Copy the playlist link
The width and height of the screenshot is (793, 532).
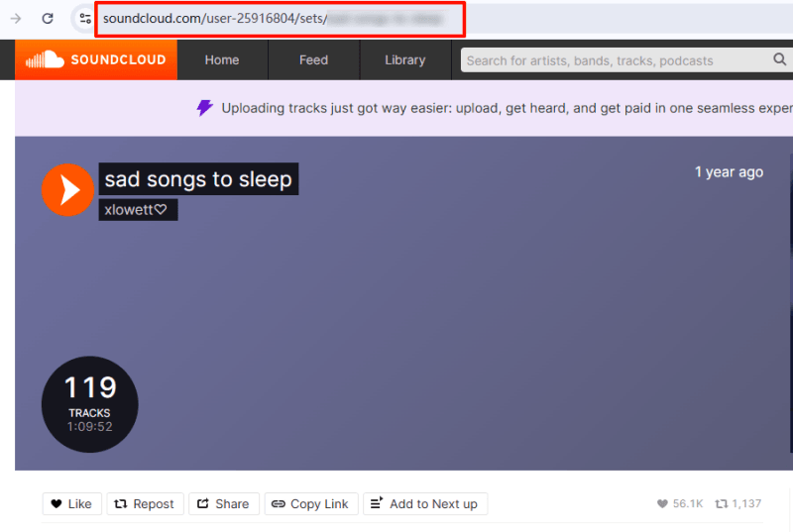pos(309,504)
